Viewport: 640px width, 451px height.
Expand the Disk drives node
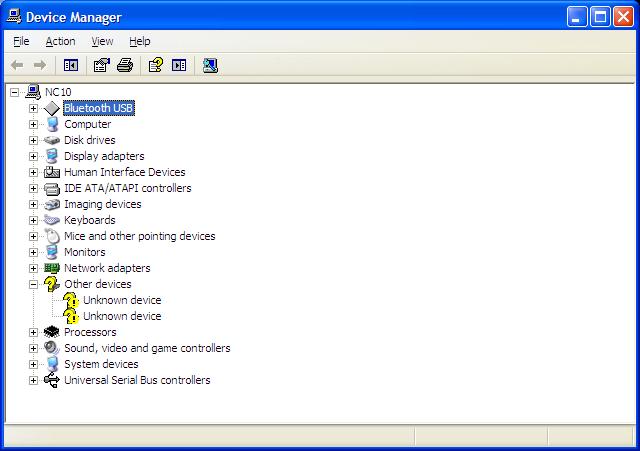pyautogui.click(x=33, y=140)
